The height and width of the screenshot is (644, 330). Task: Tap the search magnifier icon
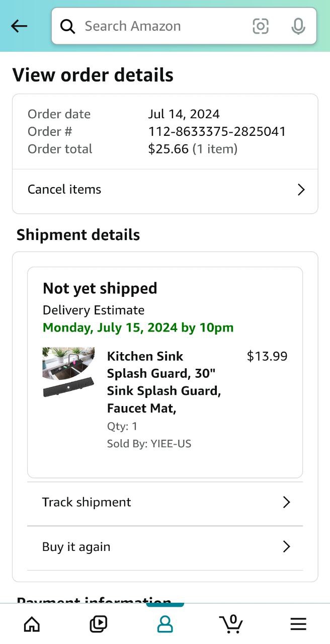click(67, 26)
